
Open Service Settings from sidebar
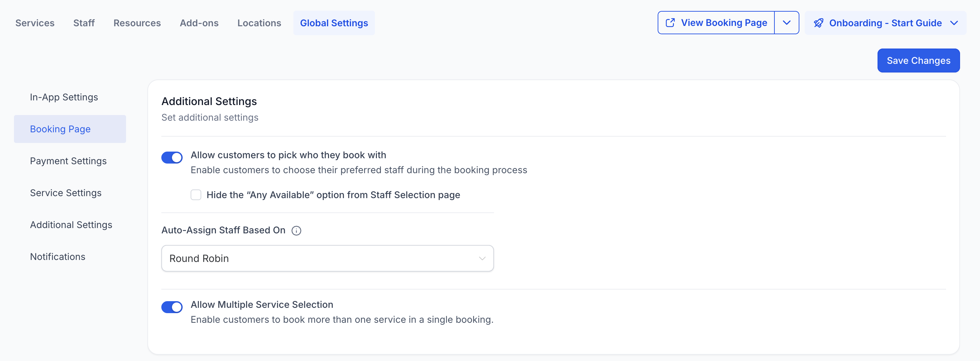[x=66, y=193]
